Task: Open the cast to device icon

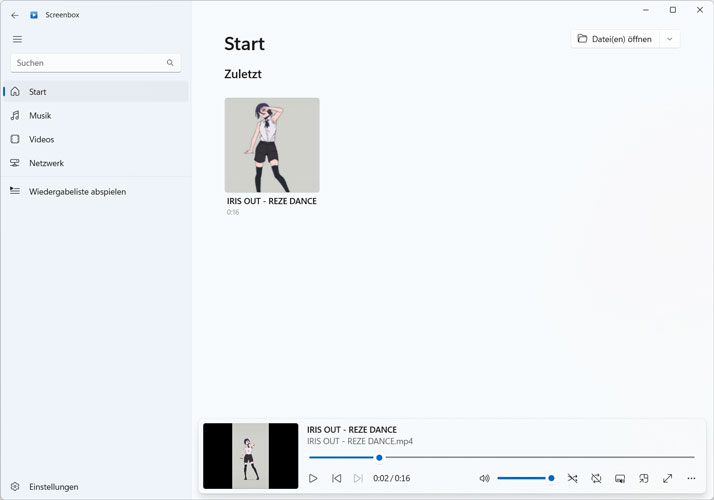Action: tap(620, 479)
